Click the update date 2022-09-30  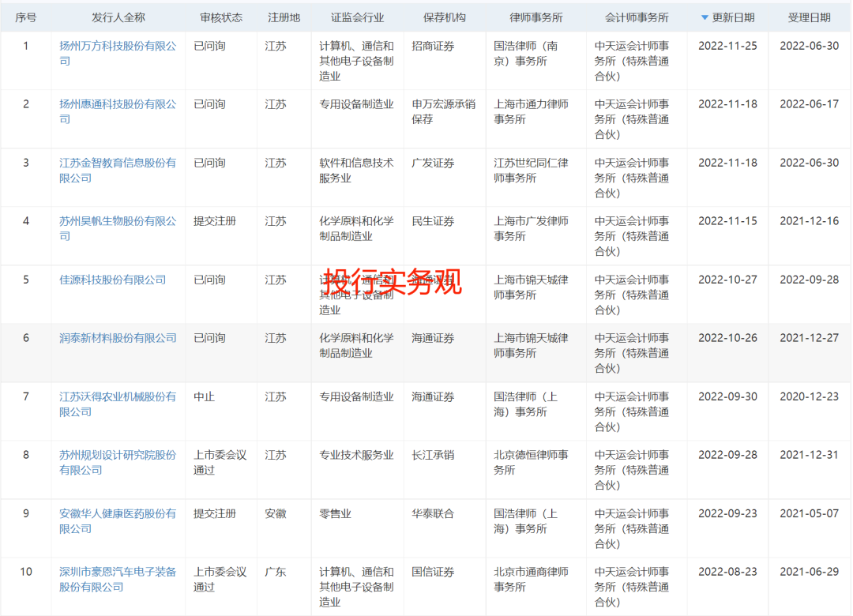coord(727,396)
